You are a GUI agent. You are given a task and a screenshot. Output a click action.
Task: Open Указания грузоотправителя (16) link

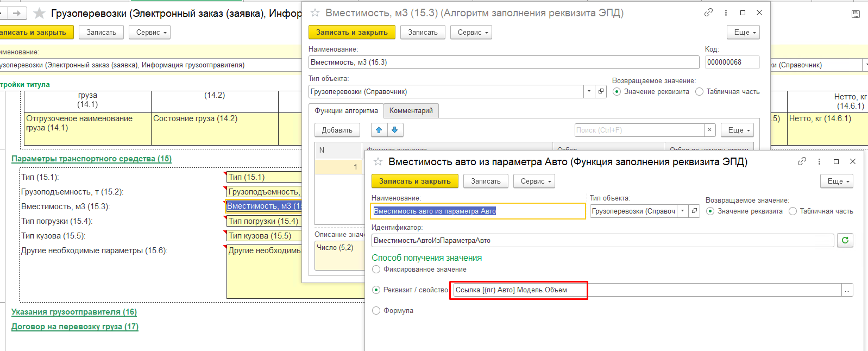74,312
